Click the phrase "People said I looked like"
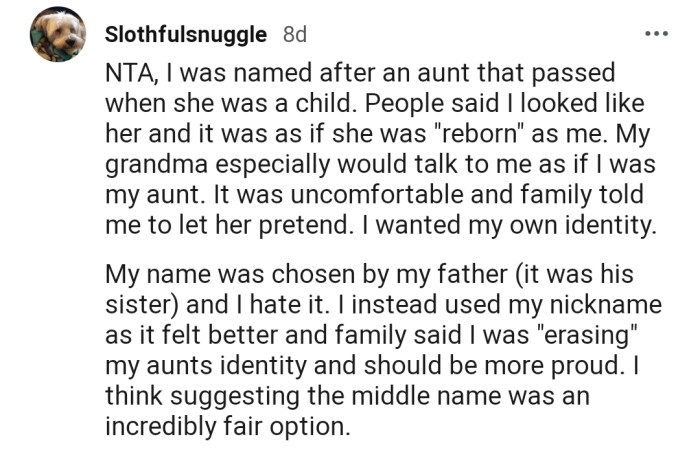 coord(504,104)
